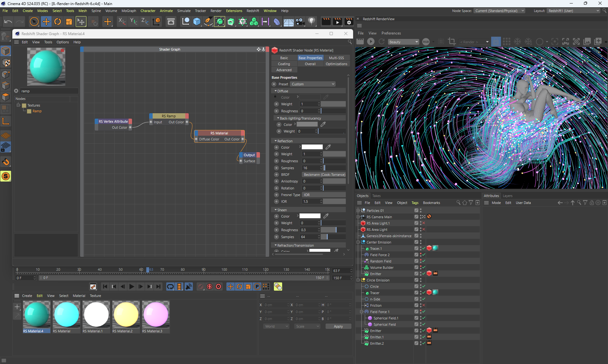Toggle Reflection Weight animation radio dot
The width and height of the screenshot is (608, 364).
click(276, 154)
